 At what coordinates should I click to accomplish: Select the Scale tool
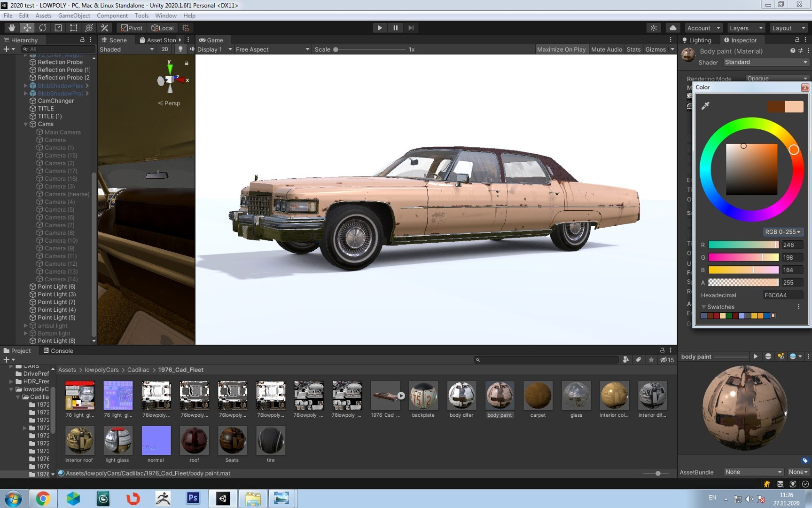coord(58,28)
